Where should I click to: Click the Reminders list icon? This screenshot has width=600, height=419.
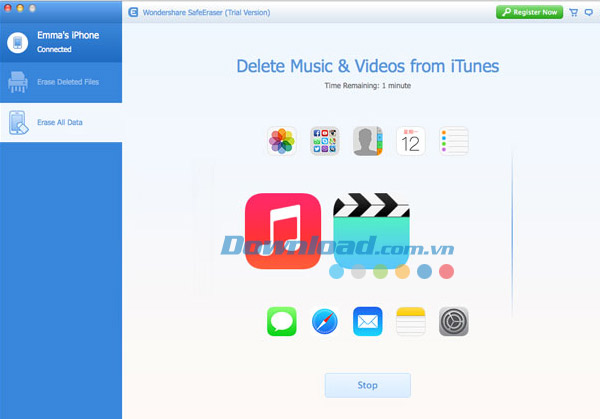click(x=453, y=141)
